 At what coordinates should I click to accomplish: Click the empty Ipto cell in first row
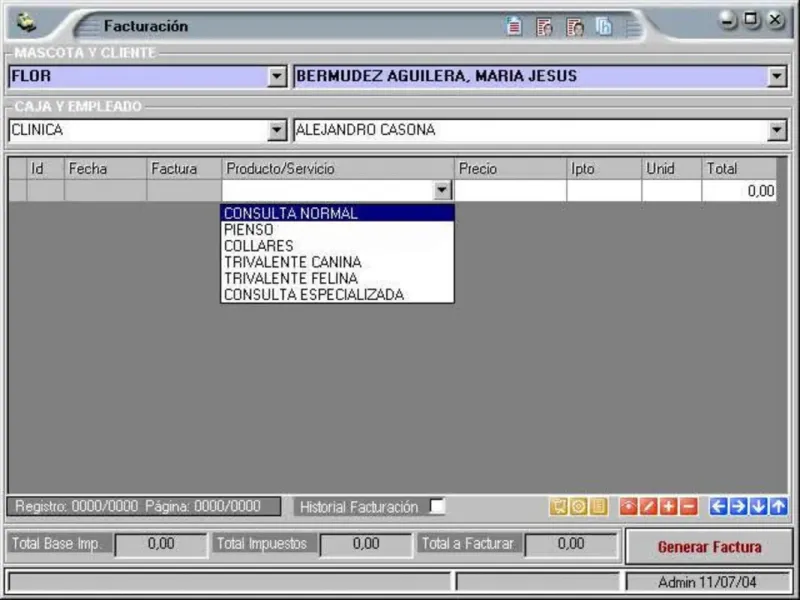[604, 191]
